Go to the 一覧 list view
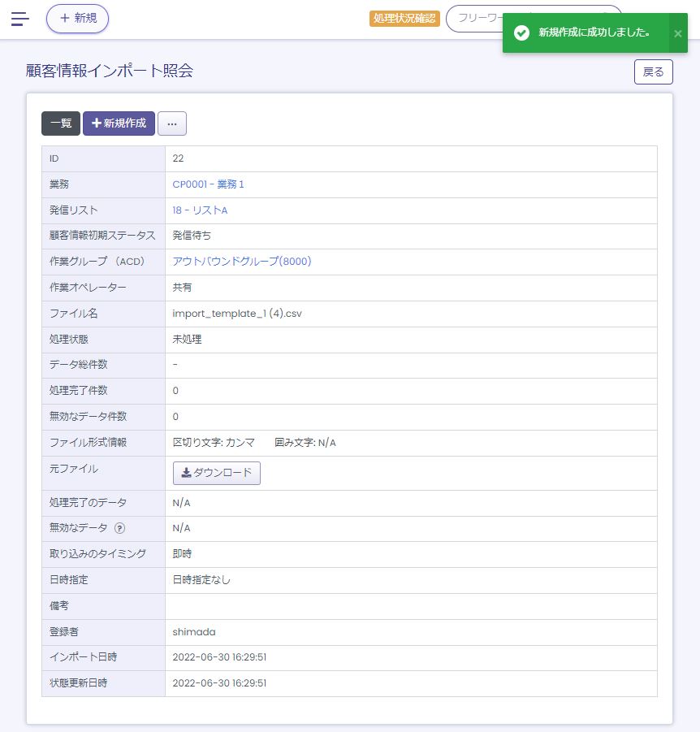The image size is (700, 732). 61,123
